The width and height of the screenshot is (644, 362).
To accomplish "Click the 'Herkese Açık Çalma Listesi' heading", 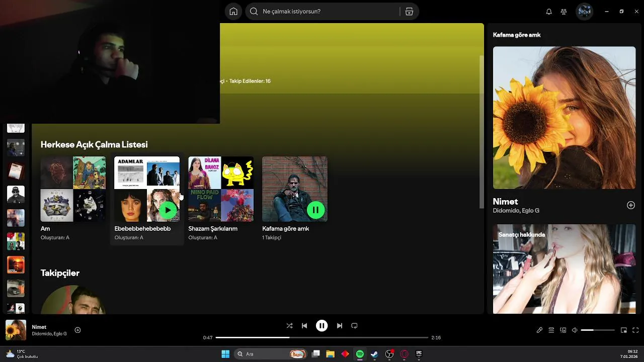I will (94, 144).
